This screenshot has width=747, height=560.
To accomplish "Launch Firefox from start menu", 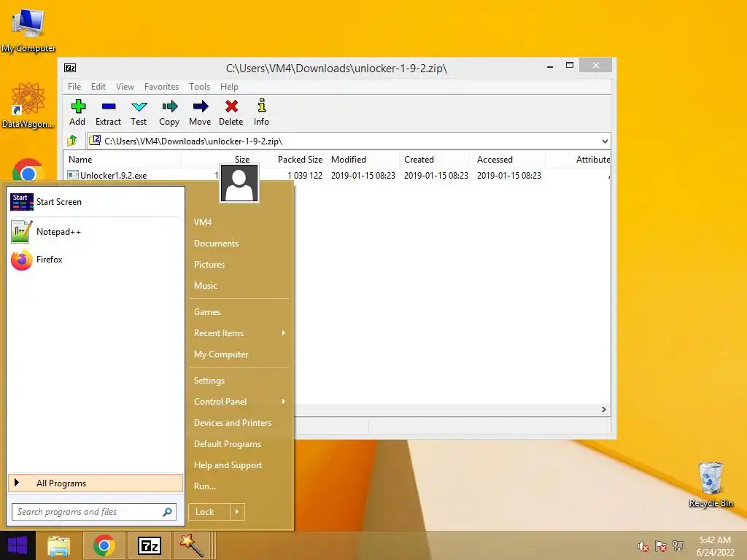I will pos(95,260).
